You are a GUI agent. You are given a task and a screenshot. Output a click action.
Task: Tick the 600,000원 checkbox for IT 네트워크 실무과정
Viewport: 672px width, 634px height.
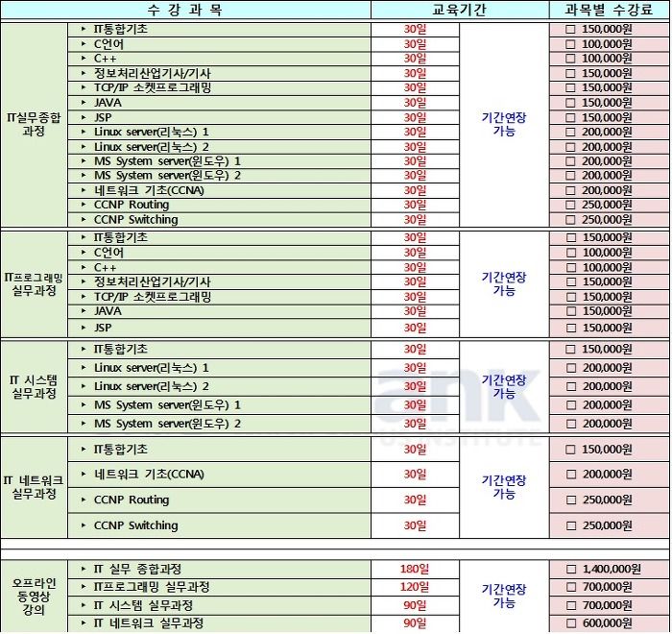pos(571,623)
